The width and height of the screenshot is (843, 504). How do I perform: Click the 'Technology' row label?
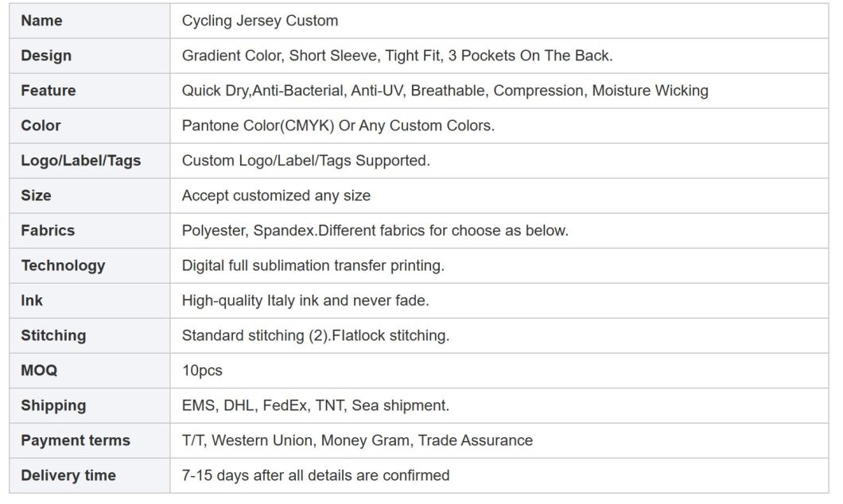pos(63,266)
